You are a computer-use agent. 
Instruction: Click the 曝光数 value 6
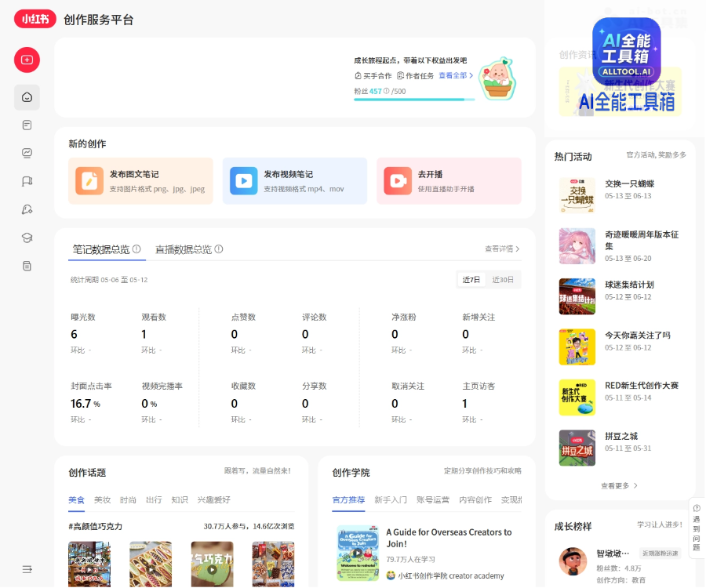pos(74,335)
